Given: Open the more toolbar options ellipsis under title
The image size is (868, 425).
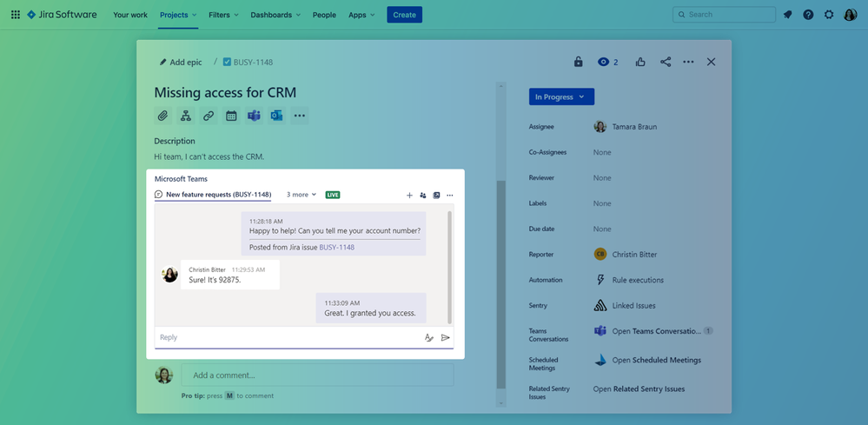Looking at the screenshot, I should [x=300, y=116].
